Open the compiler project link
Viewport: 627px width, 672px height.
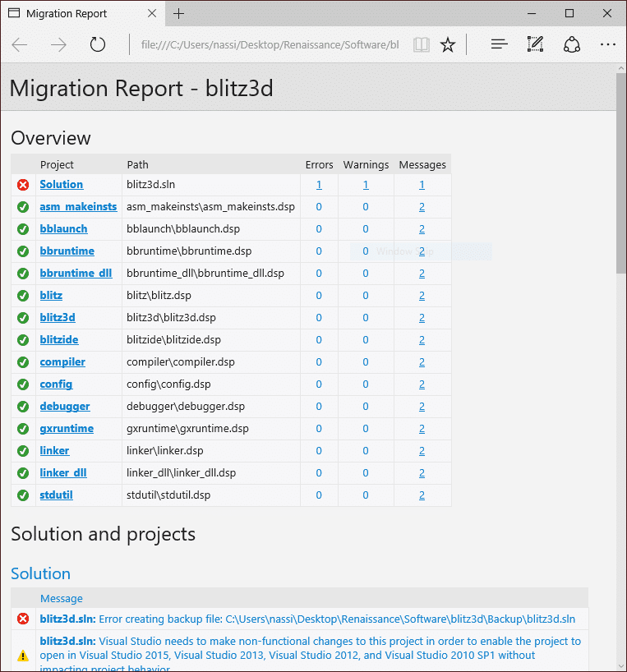point(62,362)
